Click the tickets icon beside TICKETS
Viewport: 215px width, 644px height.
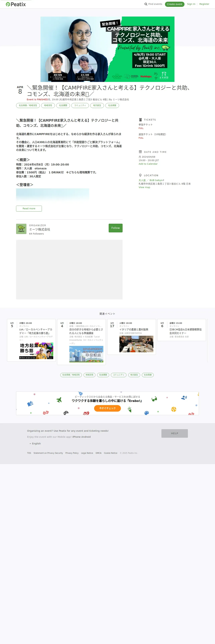pos(140,120)
